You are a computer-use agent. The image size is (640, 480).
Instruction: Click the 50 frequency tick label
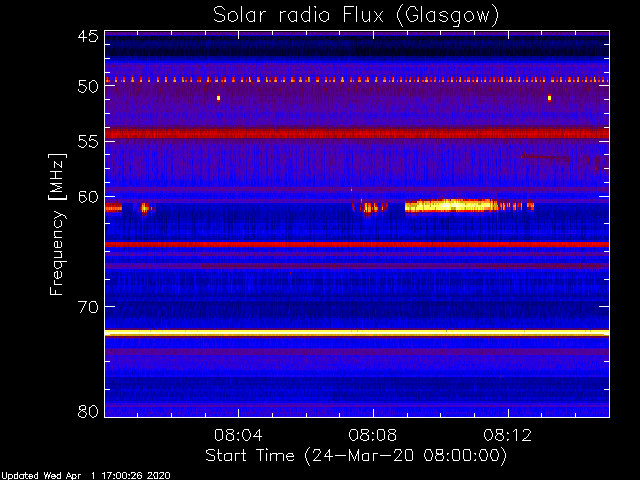click(88, 86)
